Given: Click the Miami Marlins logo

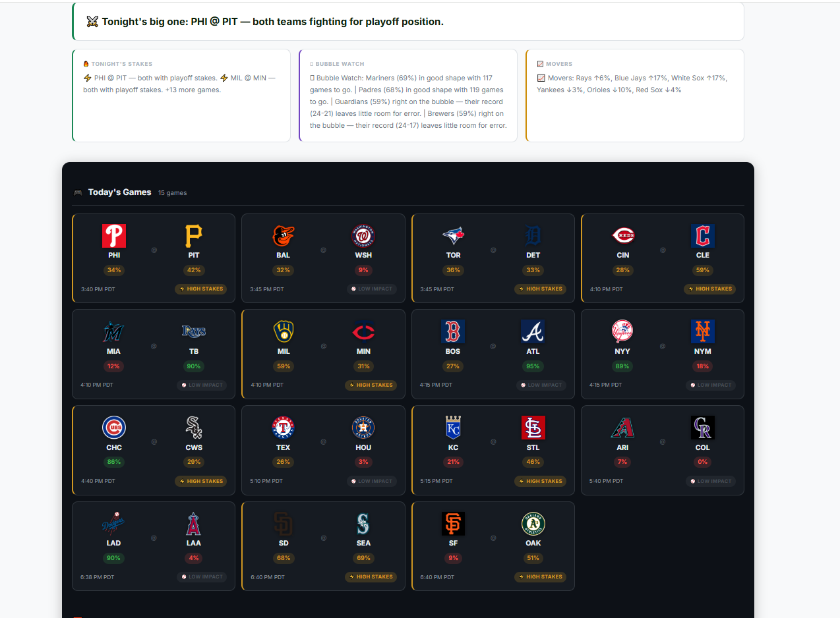Looking at the screenshot, I should [114, 332].
